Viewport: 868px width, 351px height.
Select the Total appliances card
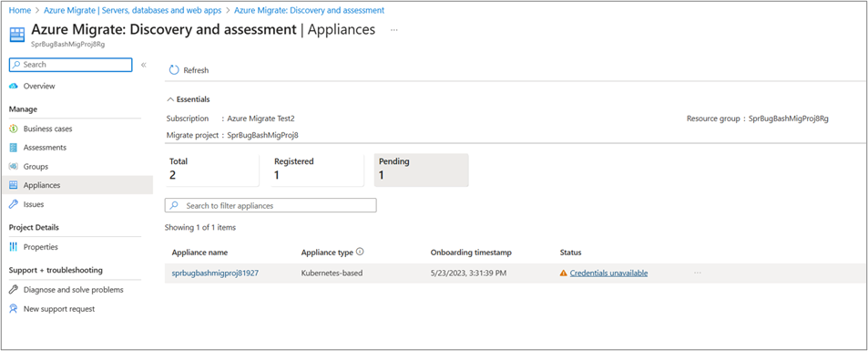pos(212,170)
